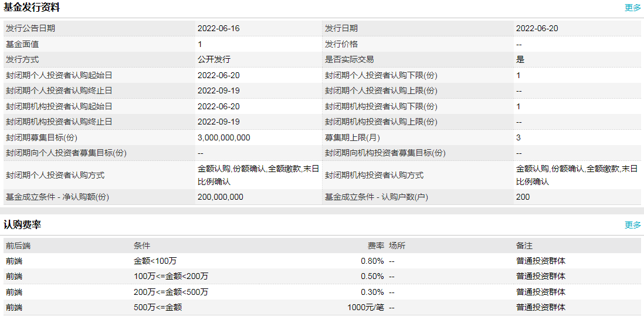Select the 条件 column header

click(142, 246)
